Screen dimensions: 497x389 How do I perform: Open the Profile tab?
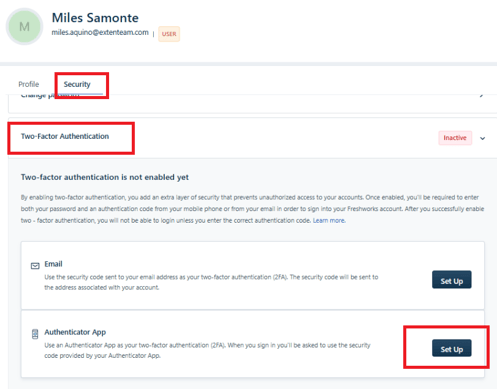(x=29, y=84)
